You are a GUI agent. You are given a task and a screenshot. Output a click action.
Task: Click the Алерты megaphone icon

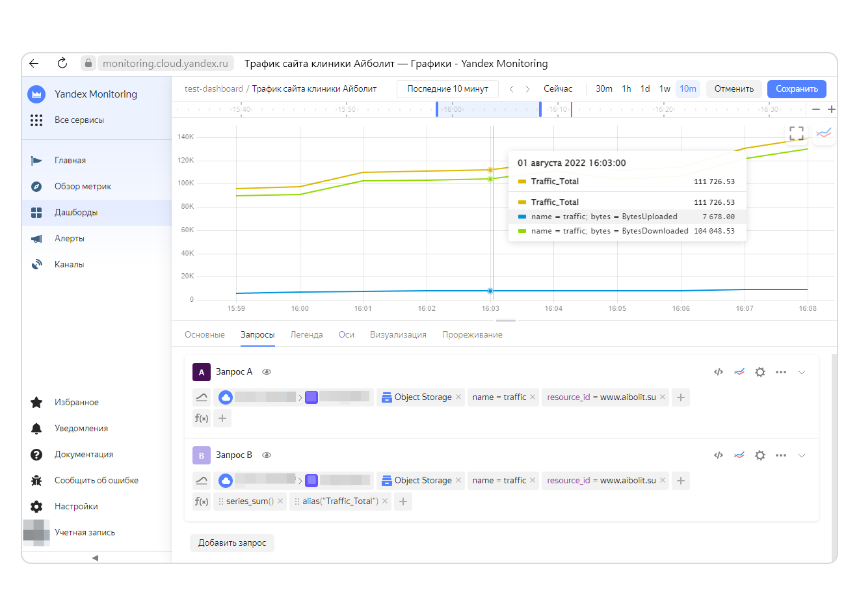pos(36,239)
